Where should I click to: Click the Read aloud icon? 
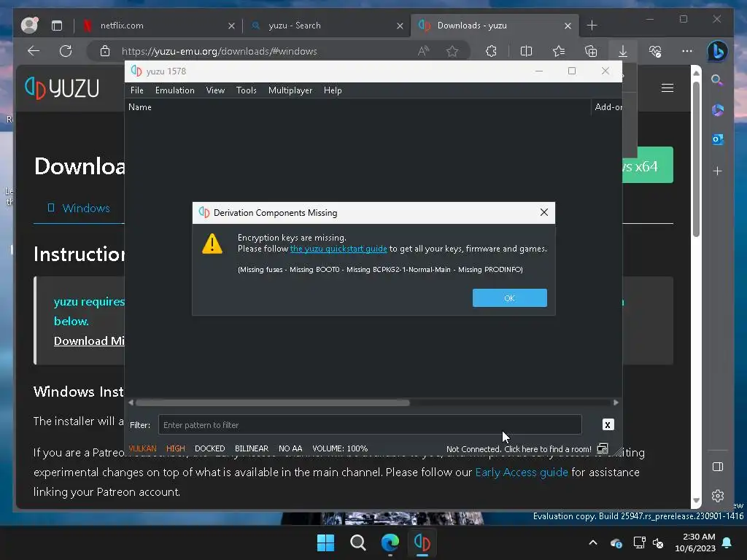(x=423, y=51)
